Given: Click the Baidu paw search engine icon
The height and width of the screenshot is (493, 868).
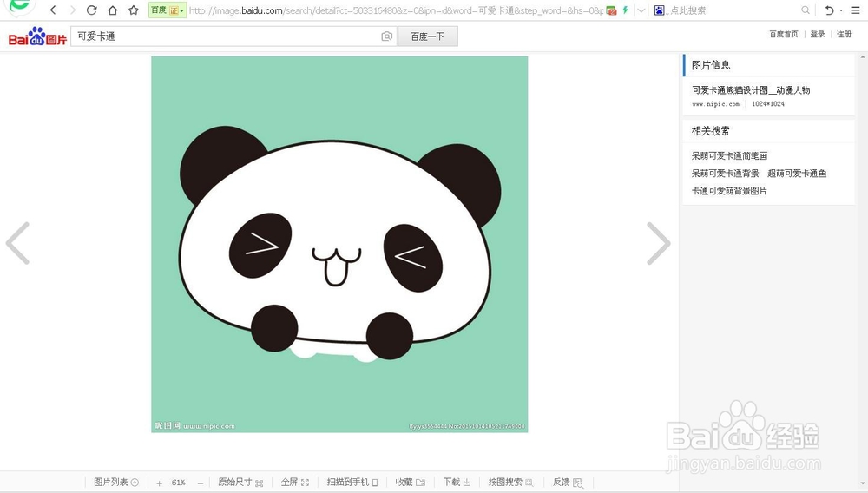Looking at the screenshot, I should [x=660, y=10].
